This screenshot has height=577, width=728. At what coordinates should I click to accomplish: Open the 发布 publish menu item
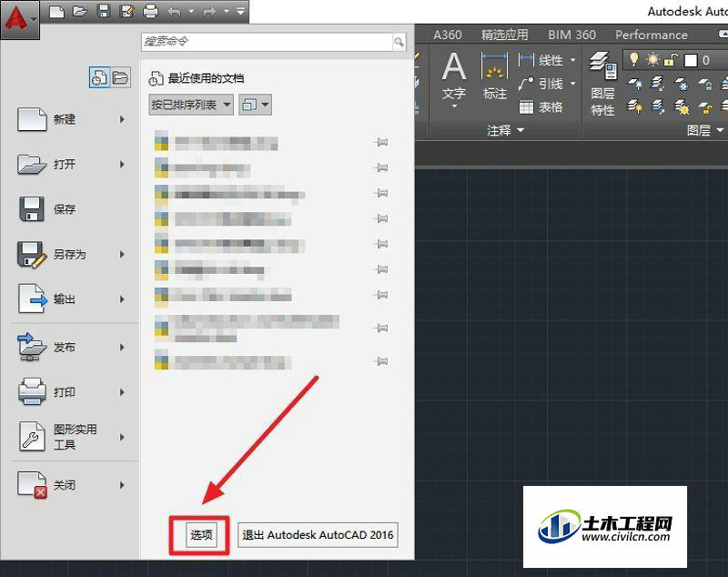pos(73,348)
